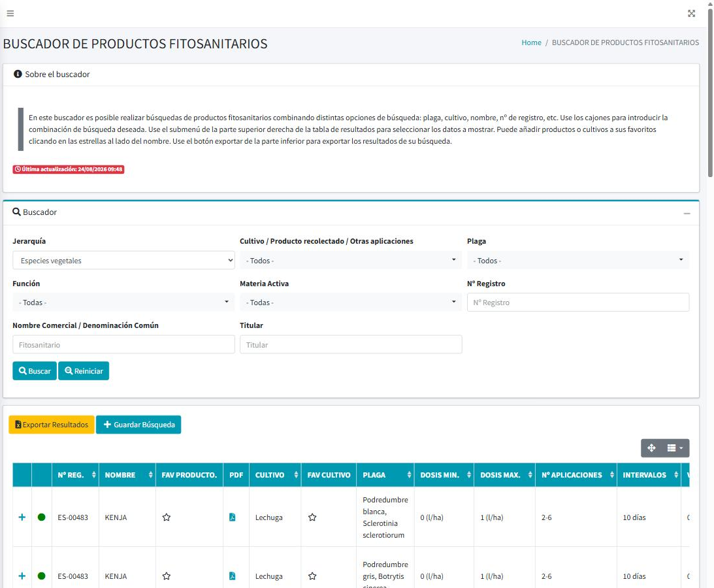Click the Buscar button
Screen dimensions: 714x588
pyautogui.click(x=35, y=371)
